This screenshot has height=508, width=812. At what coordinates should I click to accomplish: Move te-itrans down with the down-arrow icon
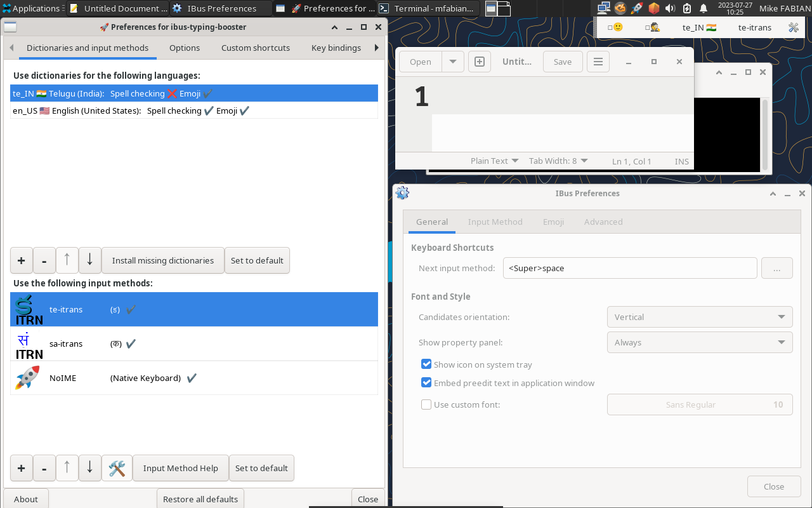tap(89, 468)
